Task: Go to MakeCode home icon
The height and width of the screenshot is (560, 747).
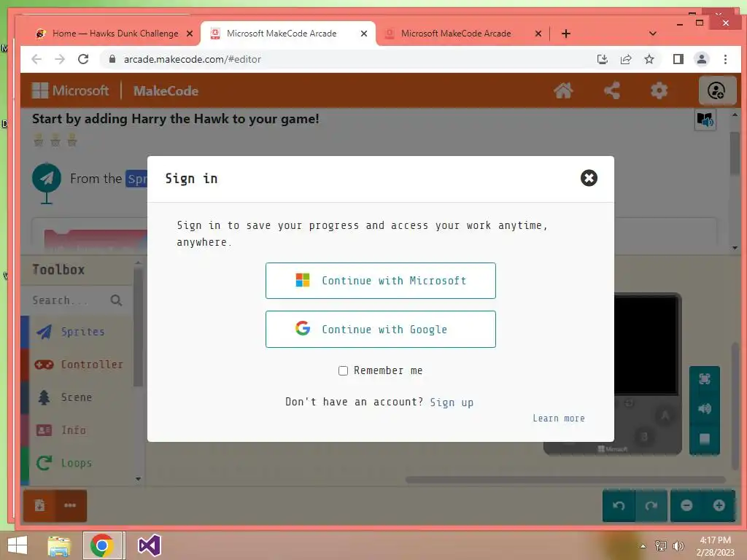Action: pos(563,90)
